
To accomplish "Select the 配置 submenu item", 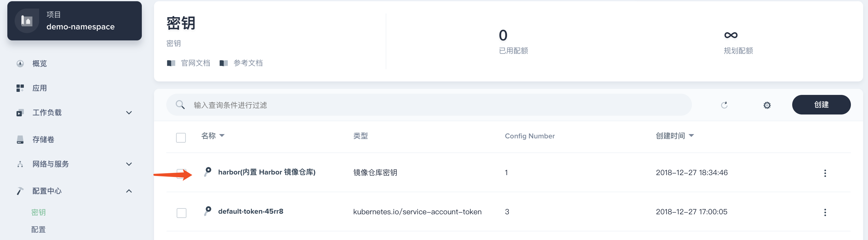I will (39, 230).
